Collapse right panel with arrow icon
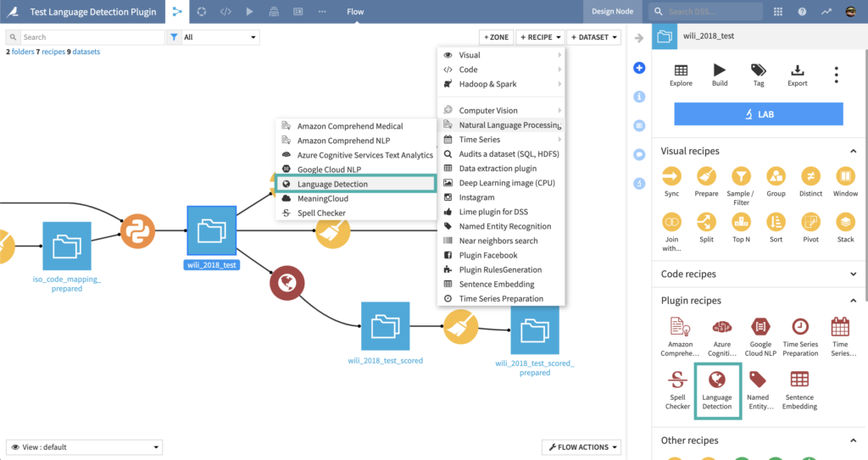 tap(639, 38)
